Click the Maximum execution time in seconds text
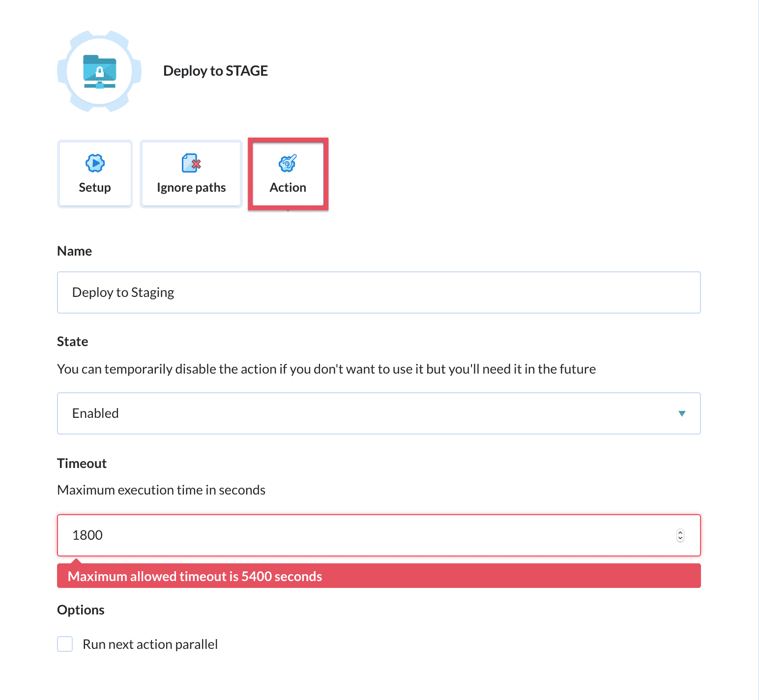The height and width of the screenshot is (700, 759). coord(161,490)
